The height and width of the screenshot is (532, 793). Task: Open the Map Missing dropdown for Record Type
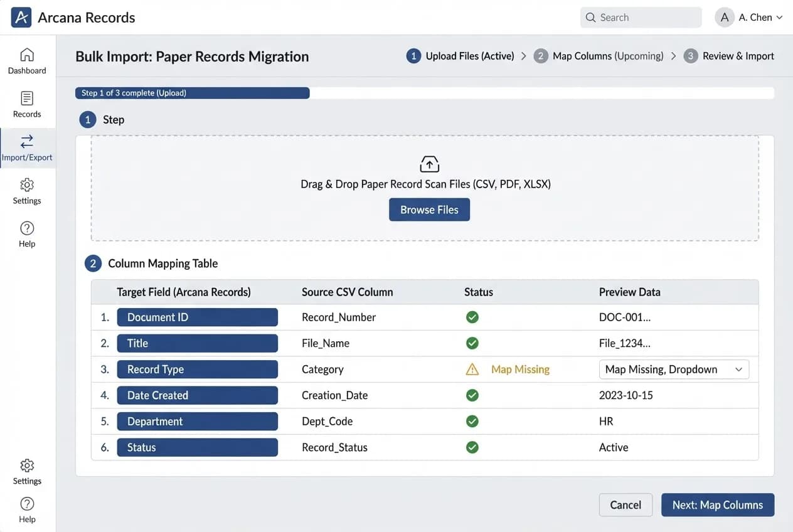[674, 370]
